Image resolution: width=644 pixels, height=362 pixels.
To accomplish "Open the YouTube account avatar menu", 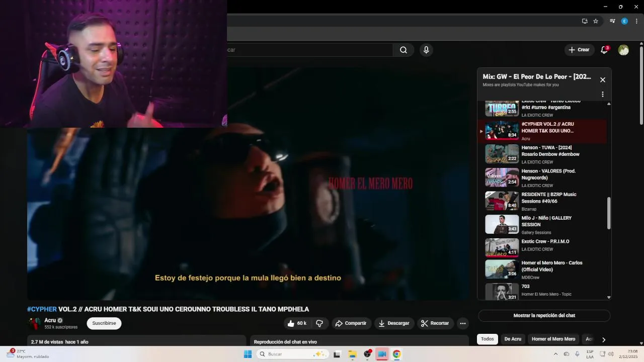I will tap(623, 50).
